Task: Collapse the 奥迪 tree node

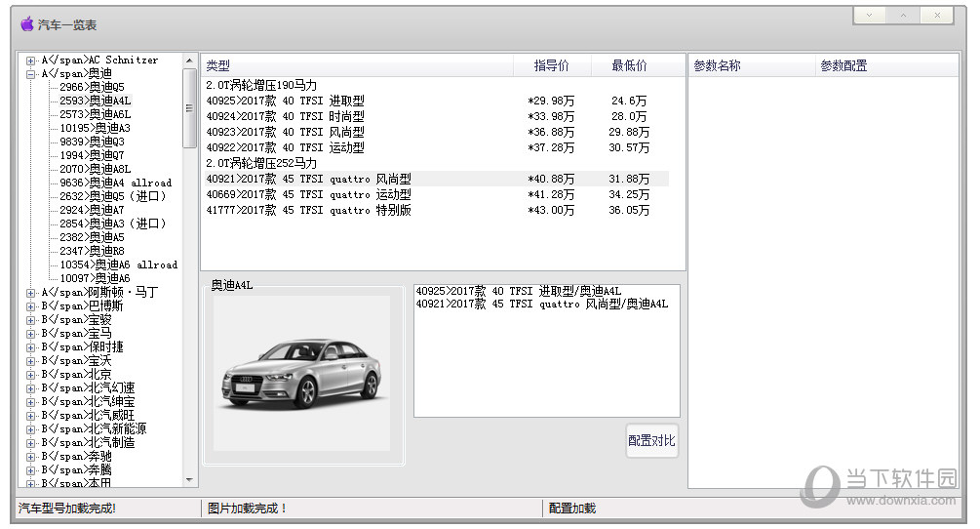Action: 30,74
